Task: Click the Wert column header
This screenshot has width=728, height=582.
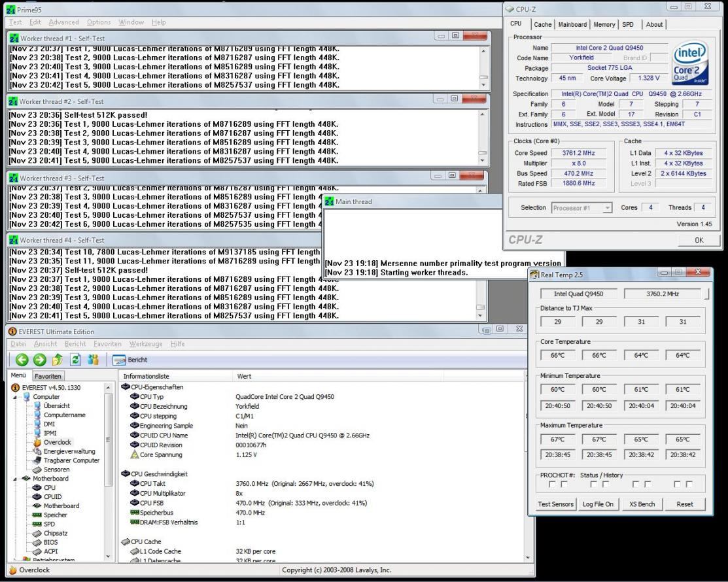Action: click(338, 377)
